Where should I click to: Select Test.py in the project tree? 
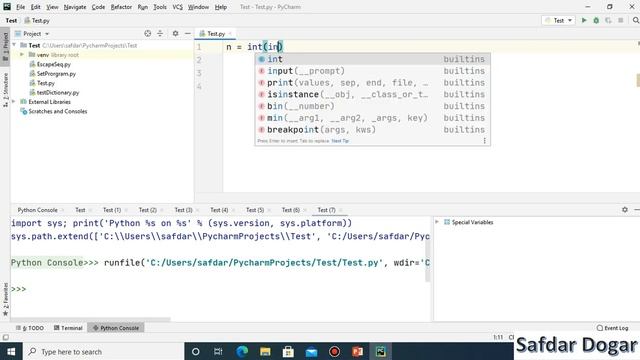[42, 83]
